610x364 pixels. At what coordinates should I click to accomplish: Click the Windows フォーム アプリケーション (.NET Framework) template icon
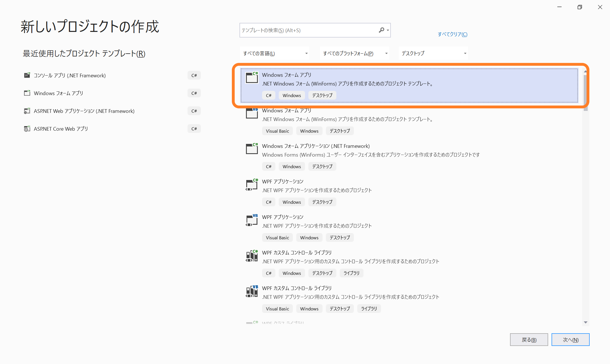(252, 149)
